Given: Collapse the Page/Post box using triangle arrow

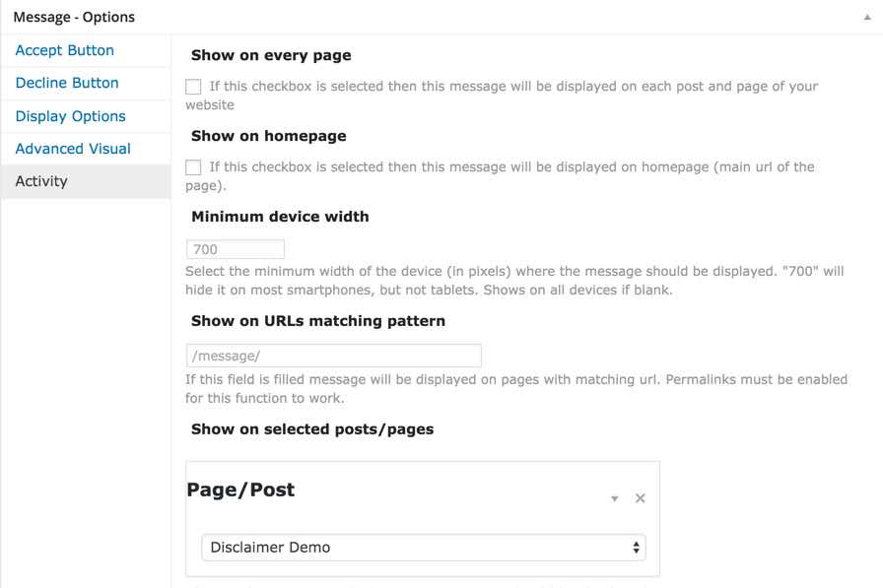Looking at the screenshot, I should tap(614, 498).
